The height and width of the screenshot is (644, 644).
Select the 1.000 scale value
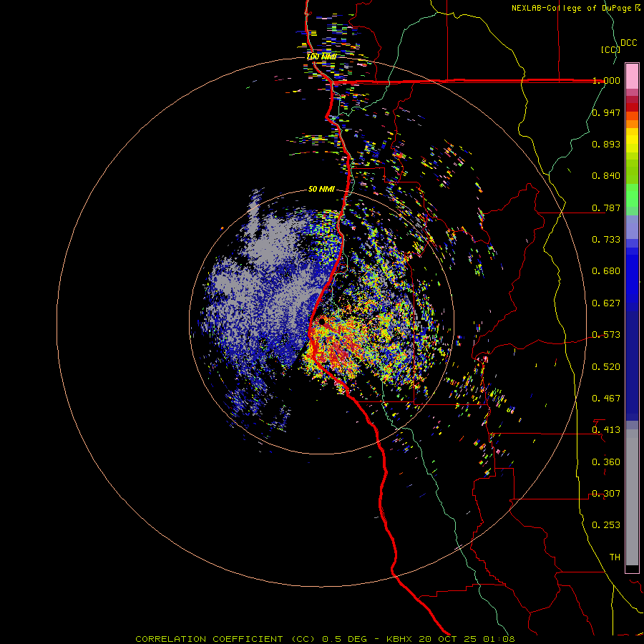(x=606, y=80)
